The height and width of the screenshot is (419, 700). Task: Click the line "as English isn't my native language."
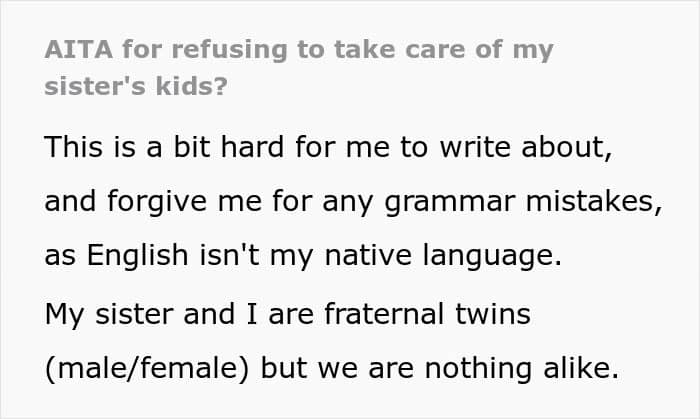tap(303, 256)
